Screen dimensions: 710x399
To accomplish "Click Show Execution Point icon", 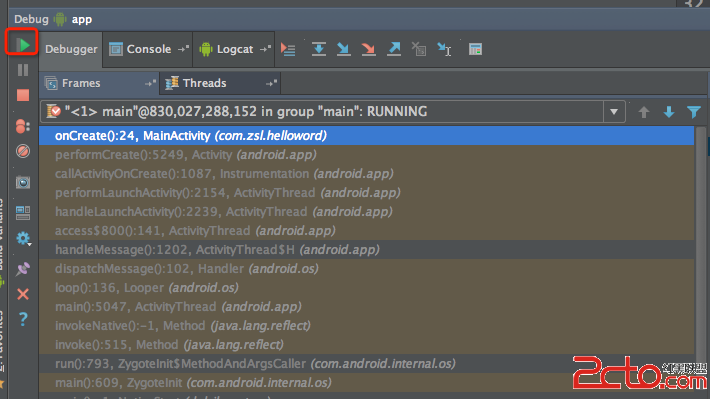I will click(x=288, y=49).
